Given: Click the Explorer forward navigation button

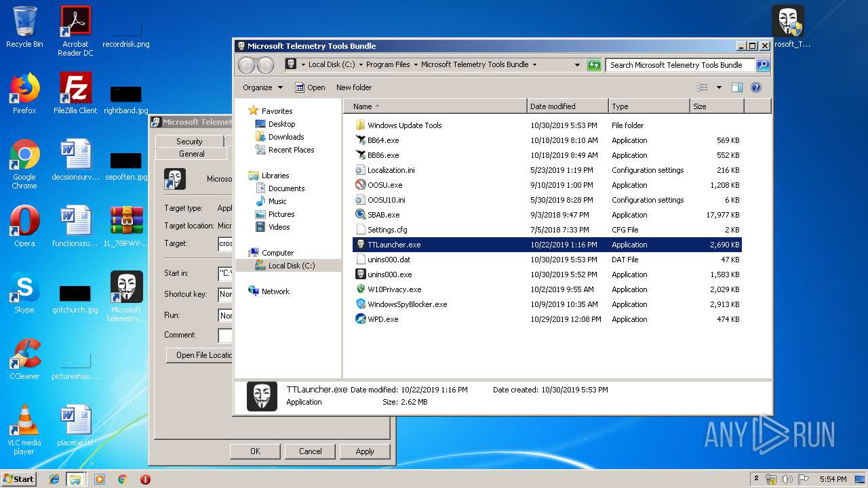Looking at the screenshot, I should [266, 65].
